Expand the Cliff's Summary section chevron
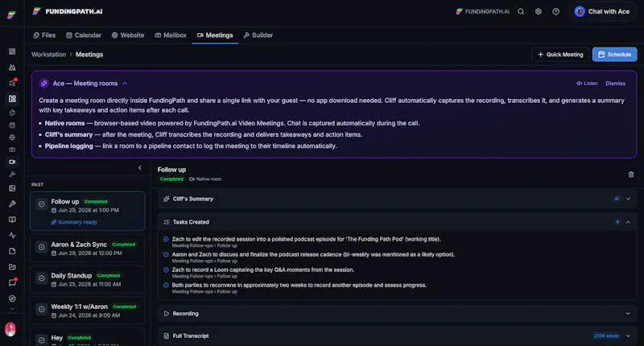Image resolution: width=644 pixels, height=346 pixels. (x=628, y=199)
